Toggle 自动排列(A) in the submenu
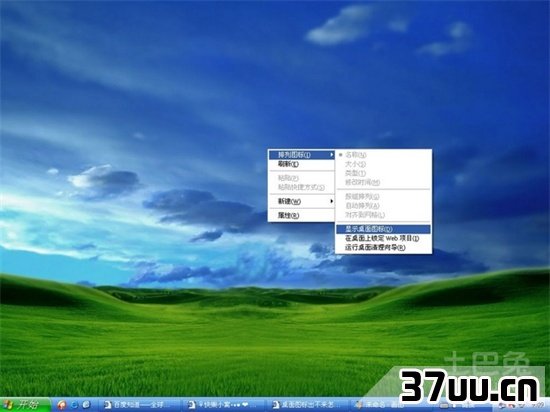Screen dimensions: 550x412 [383, 205]
